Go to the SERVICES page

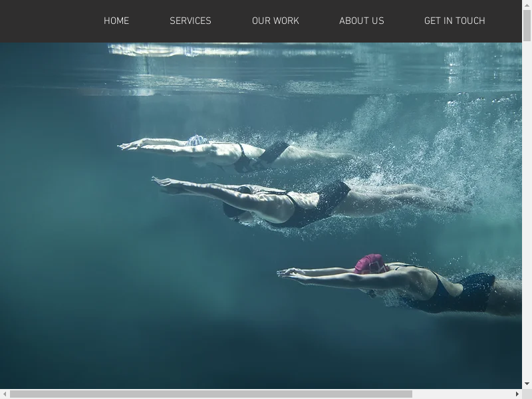coord(190,21)
